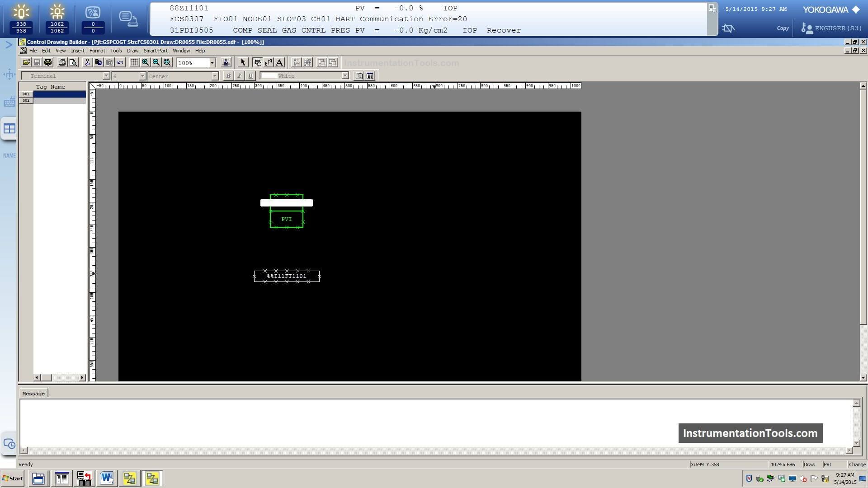Click the ENGUSER (S3) user button
The height and width of the screenshot is (488, 868).
[x=831, y=28]
